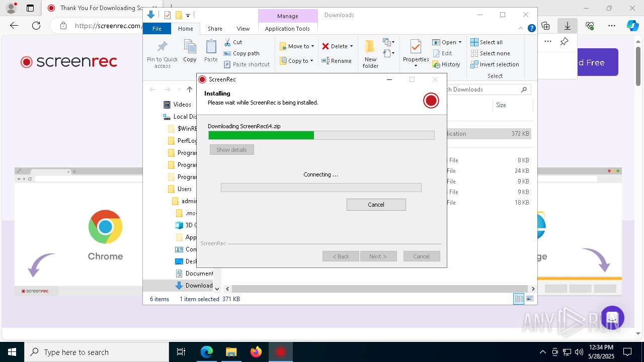Click the Edge tab actions icon

(30, 8)
